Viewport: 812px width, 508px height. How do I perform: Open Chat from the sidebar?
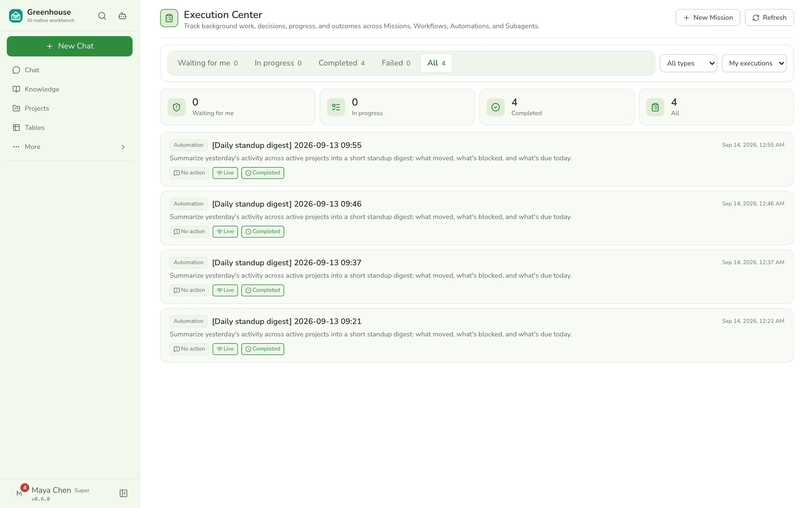tap(69, 70)
